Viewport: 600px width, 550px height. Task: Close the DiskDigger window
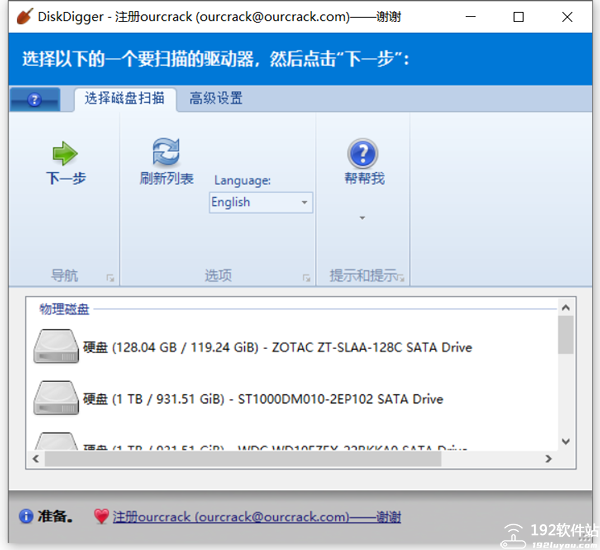567,17
